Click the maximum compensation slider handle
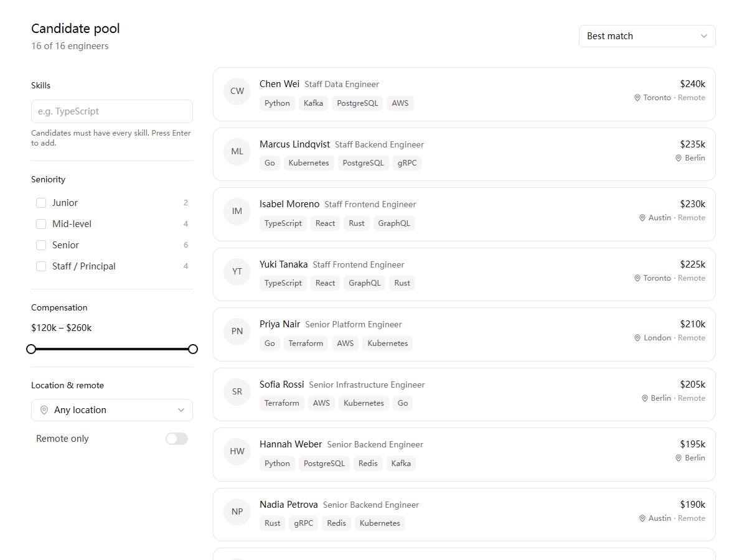 193,349
